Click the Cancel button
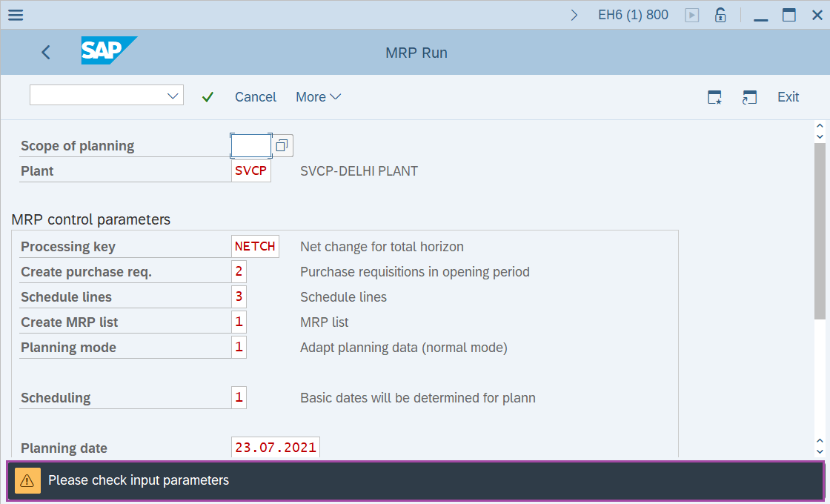The width and height of the screenshot is (830, 504). point(255,97)
